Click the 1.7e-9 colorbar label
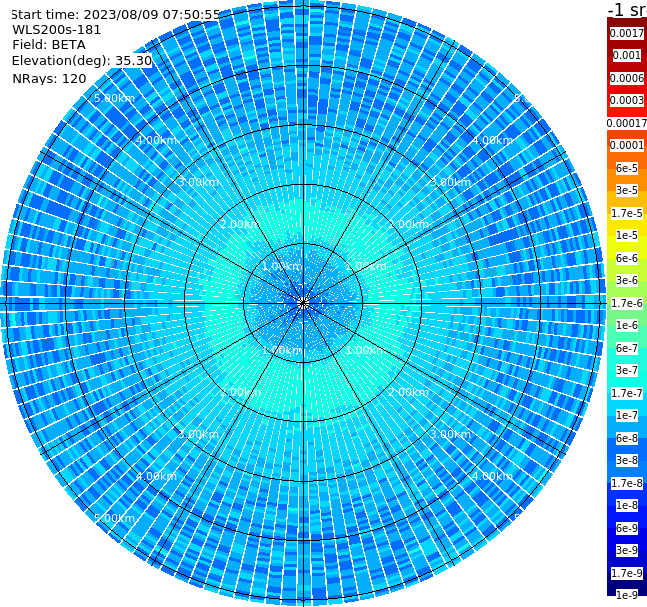Image resolution: width=647 pixels, height=607 pixels. [627, 573]
